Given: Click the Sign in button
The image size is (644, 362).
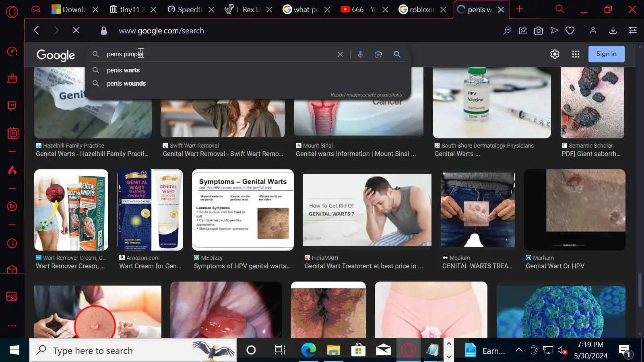Looking at the screenshot, I should click(606, 54).
